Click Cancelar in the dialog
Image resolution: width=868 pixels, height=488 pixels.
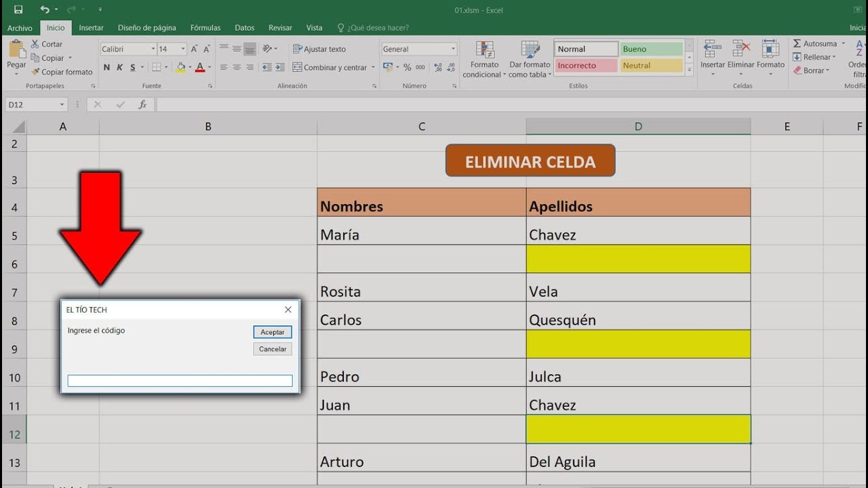[273, 349]
